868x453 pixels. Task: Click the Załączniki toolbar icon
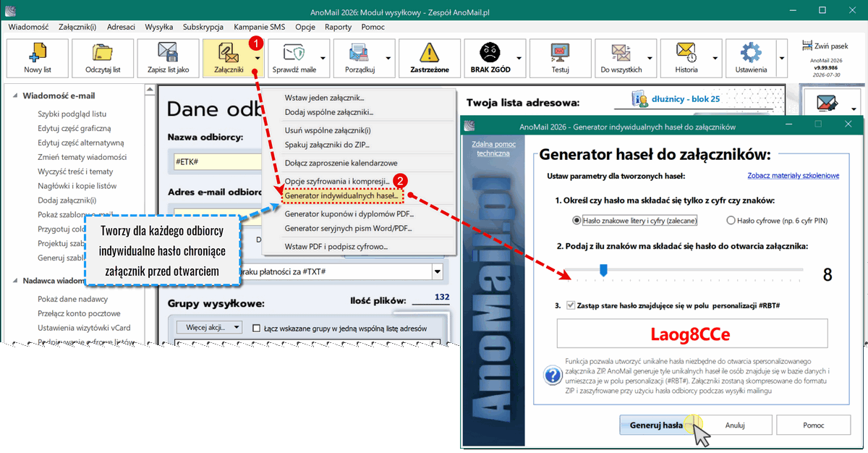pos(229,52)
